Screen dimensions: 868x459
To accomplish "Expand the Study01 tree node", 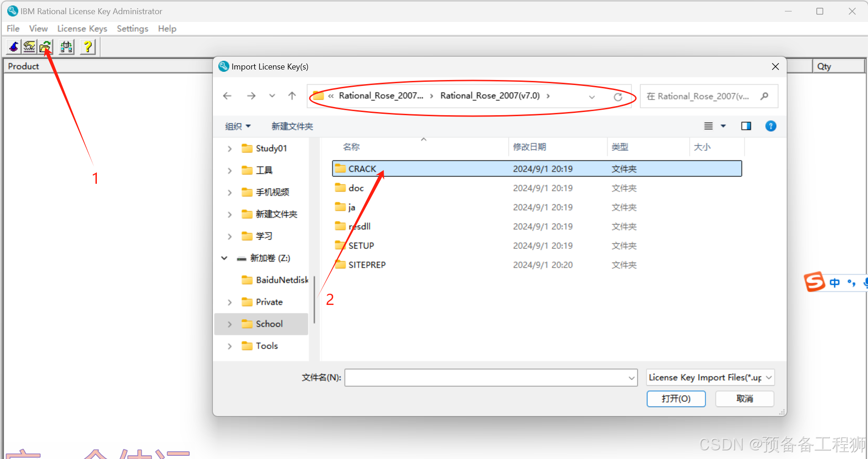I will (x=230, y=149).
